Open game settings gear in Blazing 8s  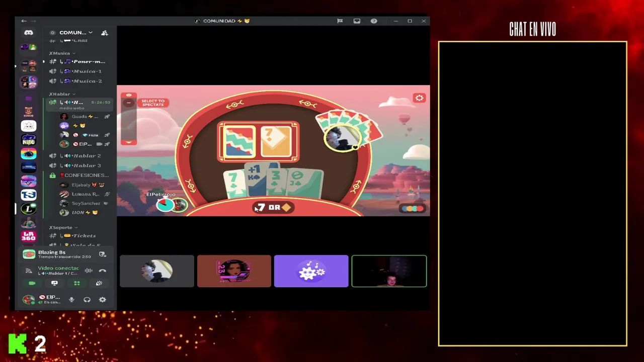419,98
